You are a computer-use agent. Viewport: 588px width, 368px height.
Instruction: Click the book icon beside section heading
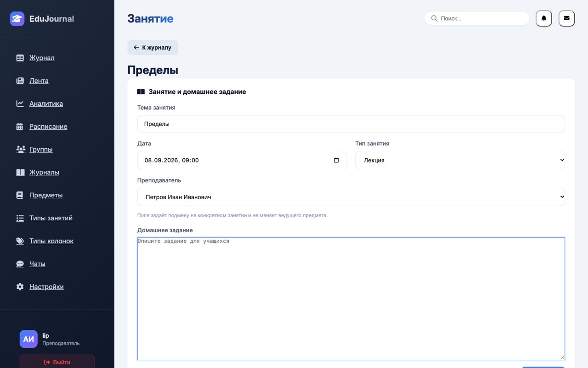click(141, 92)
